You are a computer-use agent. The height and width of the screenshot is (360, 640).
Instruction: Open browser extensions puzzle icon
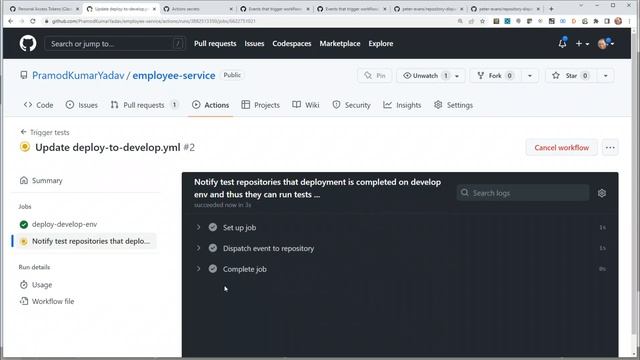point(596,21)
